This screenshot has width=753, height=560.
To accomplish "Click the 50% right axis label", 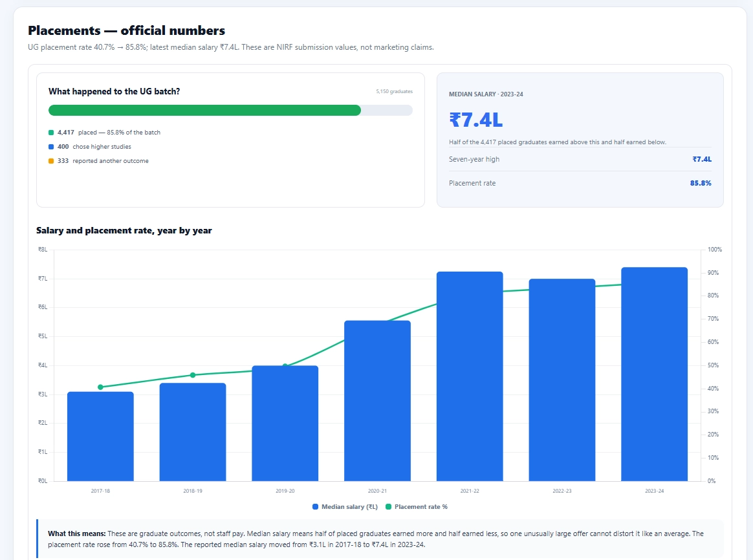I will pos(713,365).
